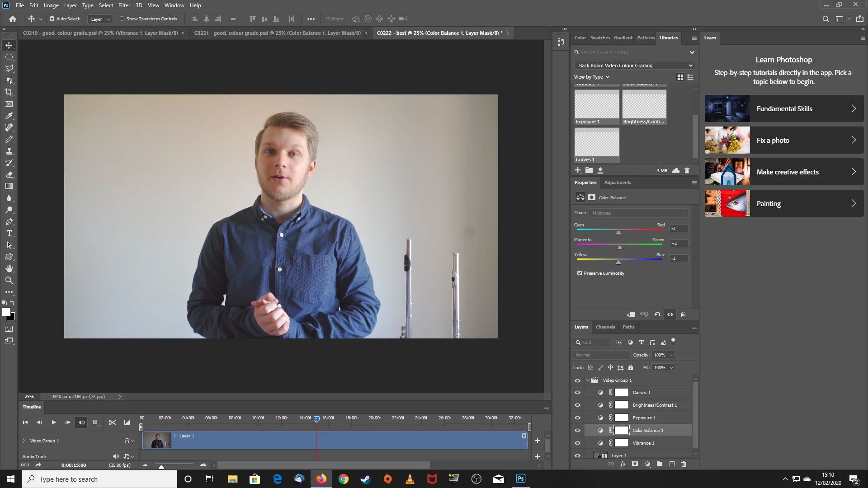The width and height of the screenshot is (868, 488).
Task: Toggle the Preserve Luminosity checkbox
Action: [580, 273]
